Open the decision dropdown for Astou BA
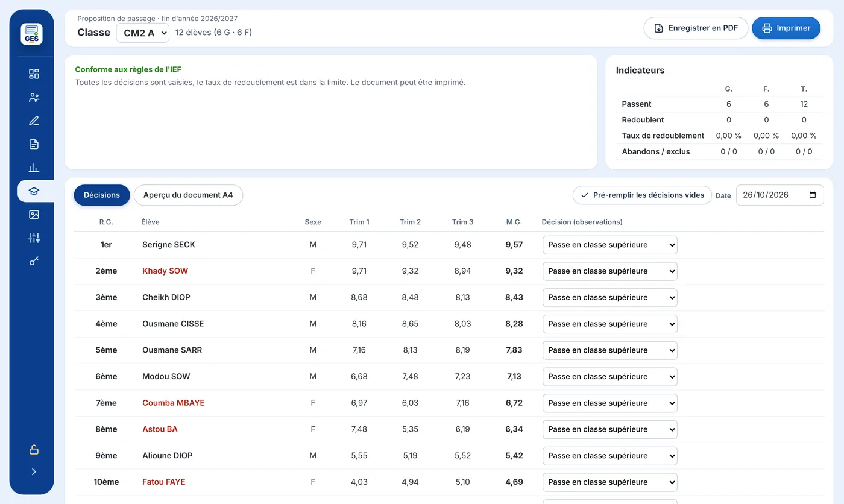The width and height of the screenshot is (844, 504). (610, 429)
